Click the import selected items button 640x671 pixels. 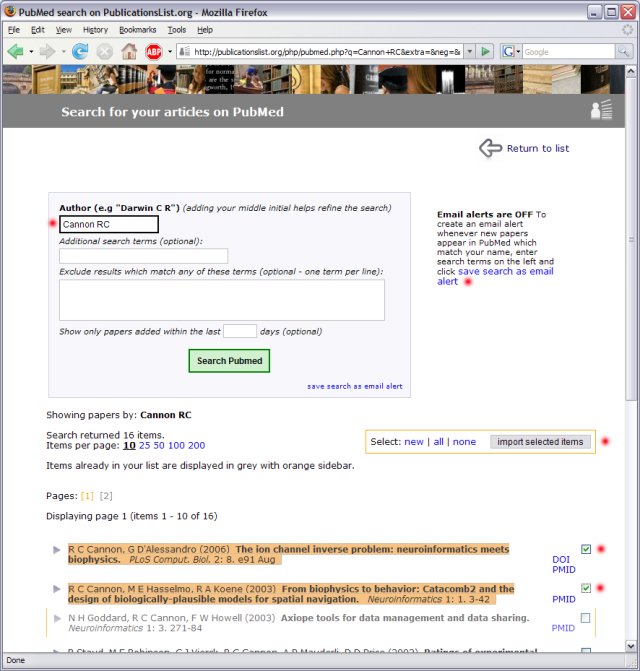coord(540,441)
